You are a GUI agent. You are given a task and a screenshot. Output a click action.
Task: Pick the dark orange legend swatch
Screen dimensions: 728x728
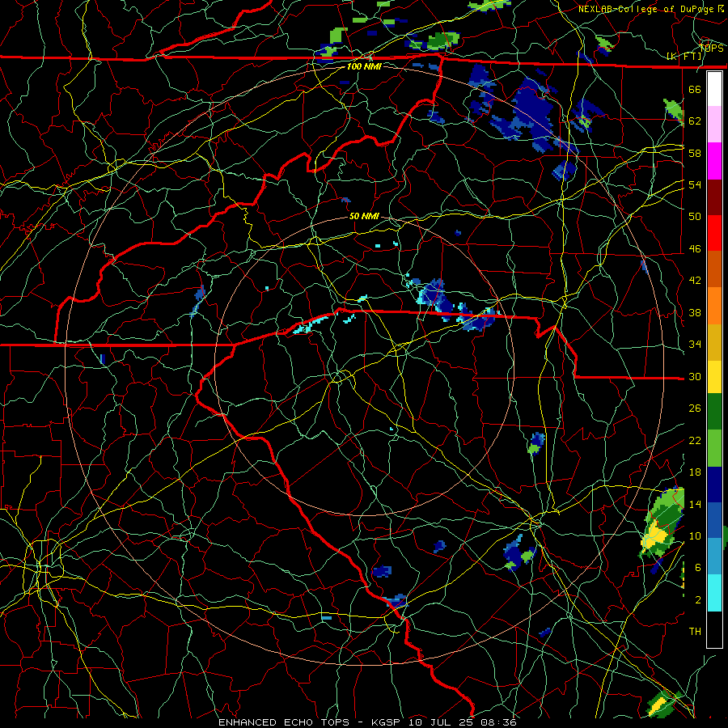click(x=714, y=269)
